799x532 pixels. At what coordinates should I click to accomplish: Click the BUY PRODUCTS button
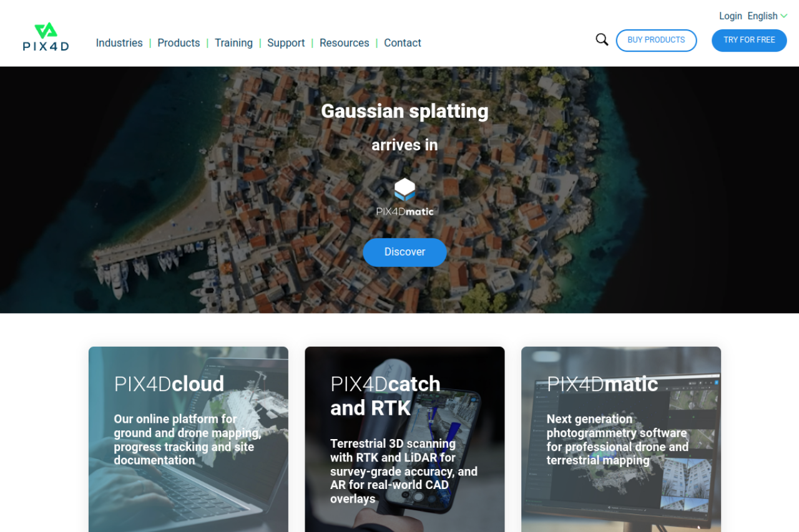(656, 41)
